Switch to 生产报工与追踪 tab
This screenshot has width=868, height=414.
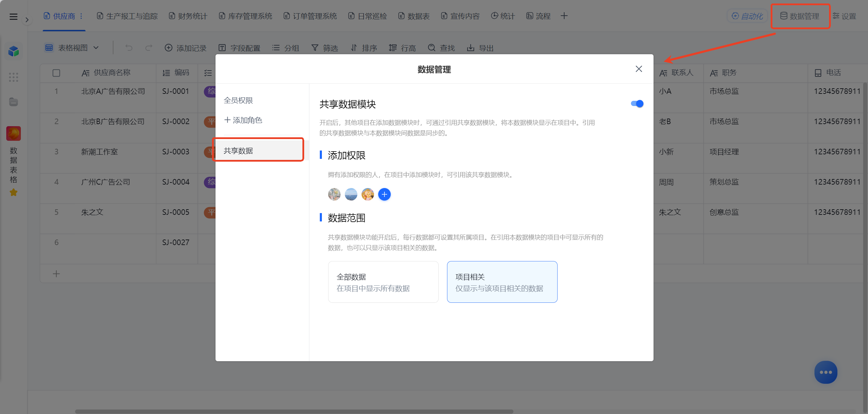127,16
